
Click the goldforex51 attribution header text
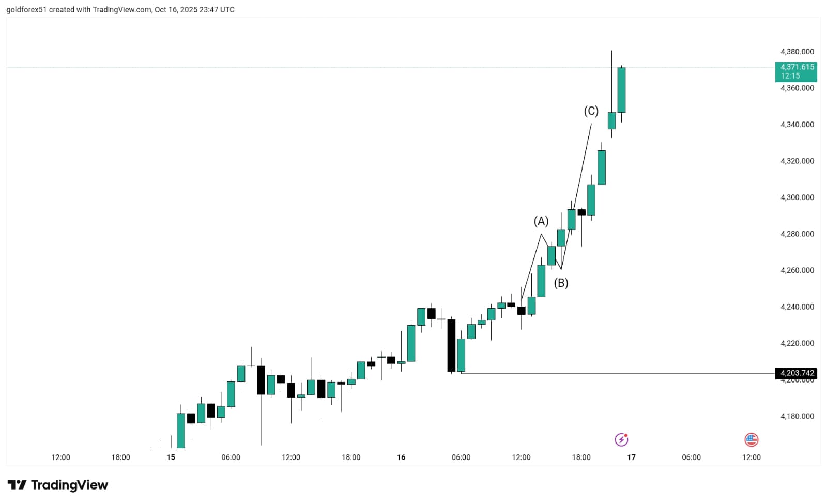(x=120, y=10)
